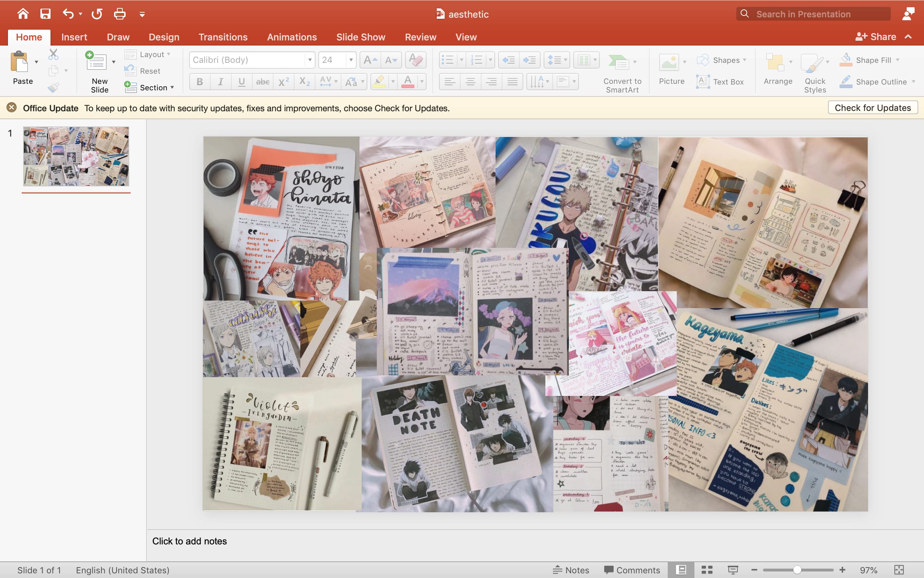The image size is (924, 578).
Task: Click the Check for Updates button
Action: click(x=872, y=108)
